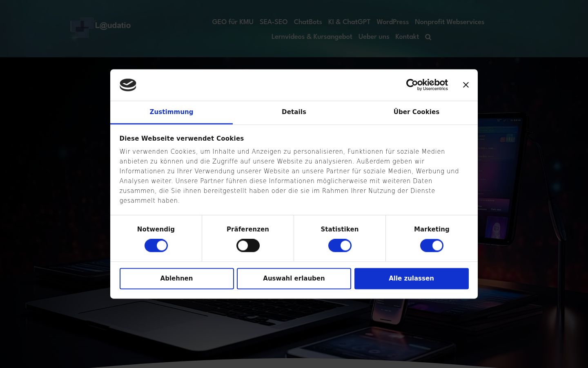
Task: Accept all with Alle zulassen
Action: coord(411,278)
